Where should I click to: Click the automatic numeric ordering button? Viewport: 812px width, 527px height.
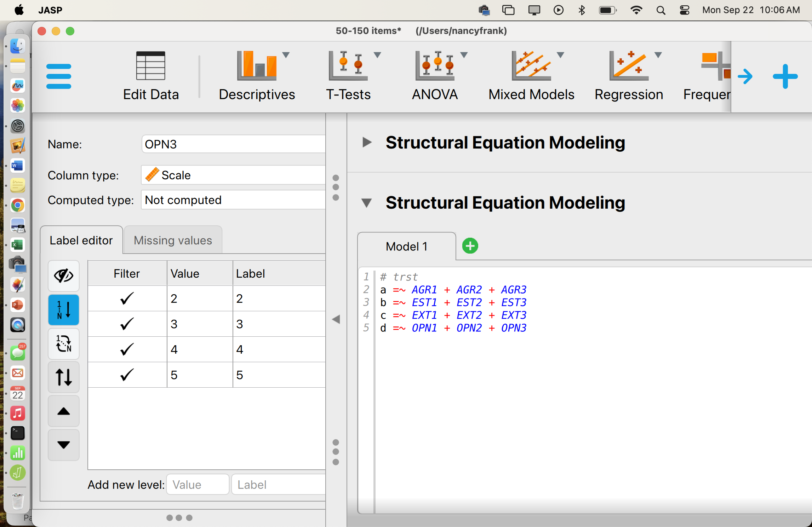pyautogui.click(x=64, y=310)
